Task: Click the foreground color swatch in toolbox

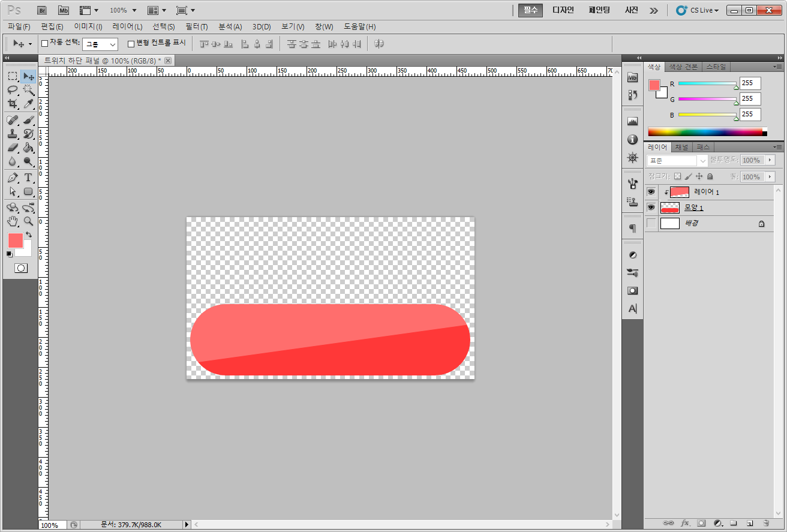Action: coord(15,241)
